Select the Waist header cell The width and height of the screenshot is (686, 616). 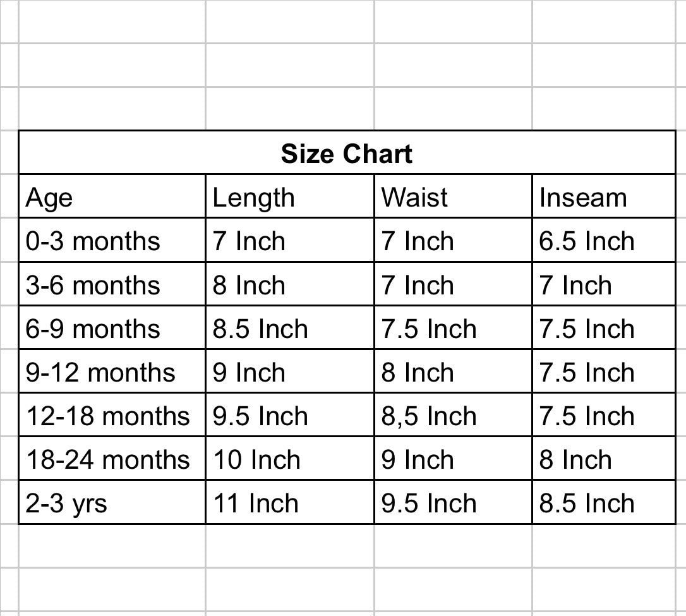pyautogui.click(x=454, y=196)
